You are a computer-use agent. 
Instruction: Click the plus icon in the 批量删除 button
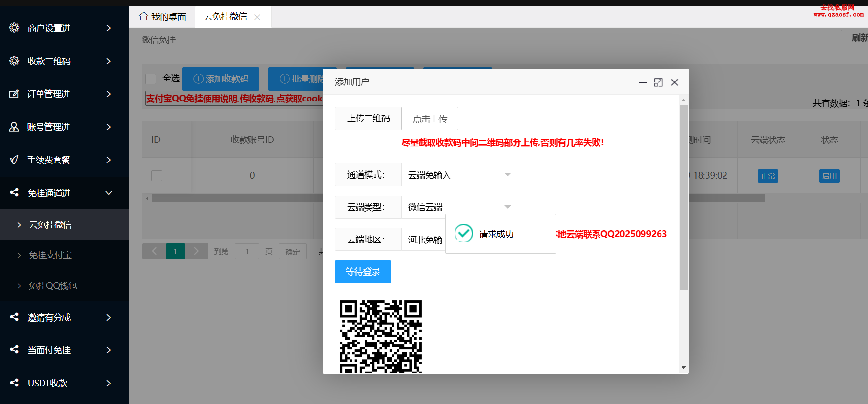point(285,79)
